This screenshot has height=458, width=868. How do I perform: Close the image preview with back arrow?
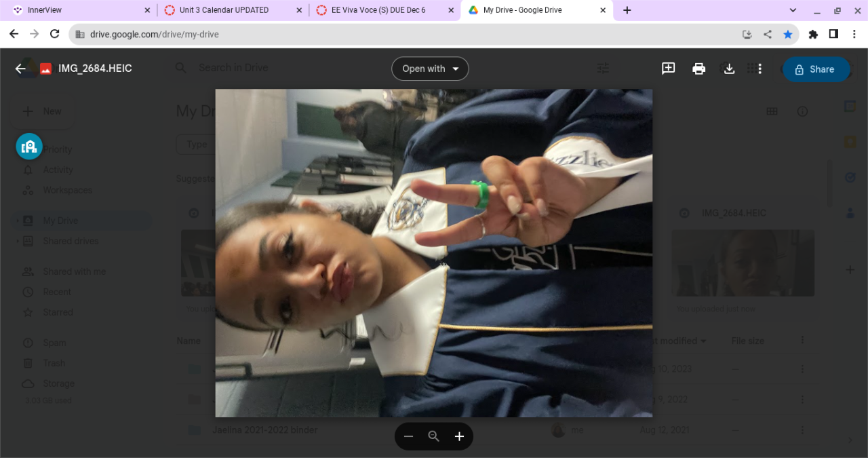tap(20, 69)
